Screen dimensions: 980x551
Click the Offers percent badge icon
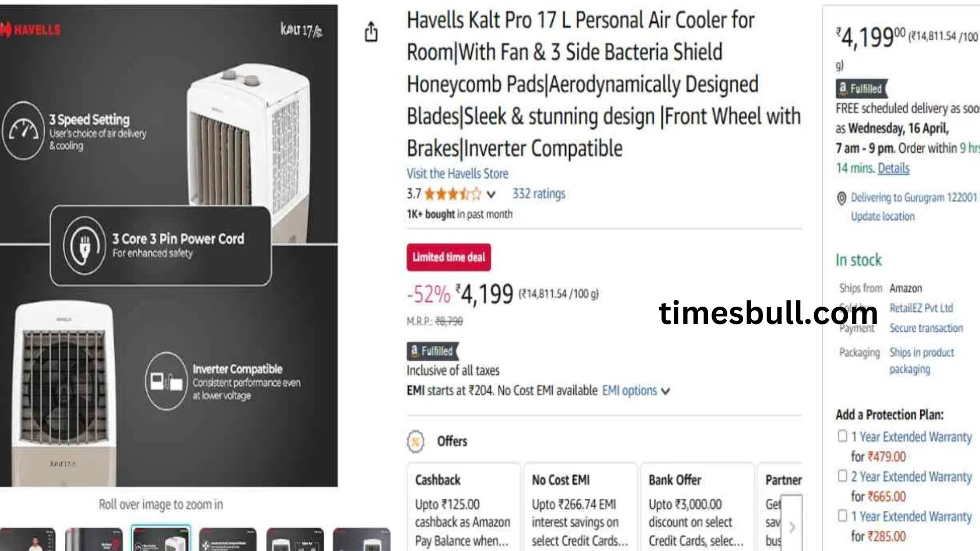(415, 441)
